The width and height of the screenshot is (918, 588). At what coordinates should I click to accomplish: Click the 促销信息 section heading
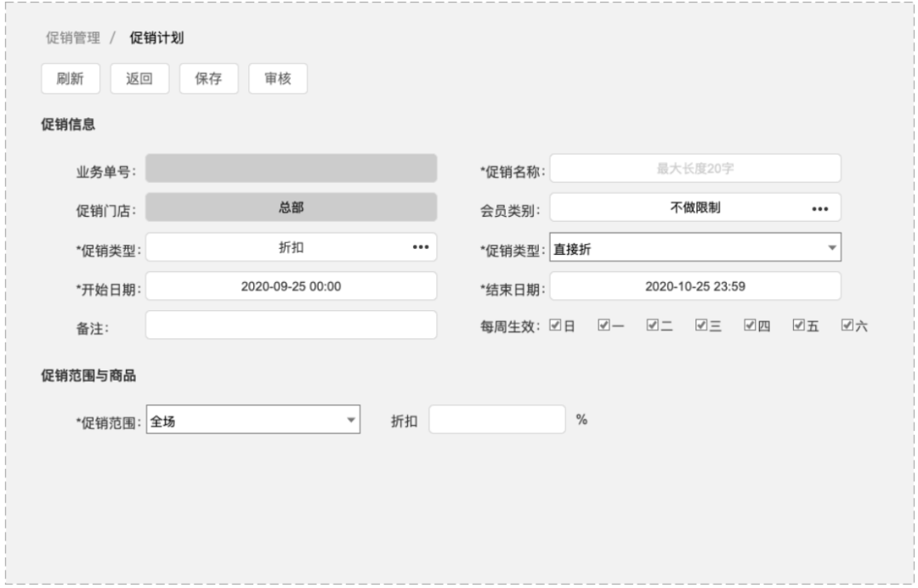[x=68, y=124]
